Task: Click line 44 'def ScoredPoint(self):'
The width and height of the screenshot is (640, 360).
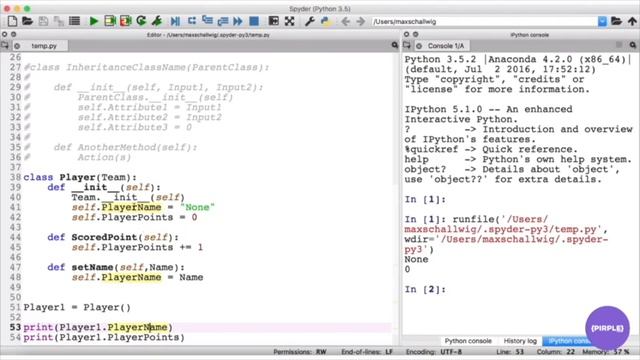Action: [113, 238]
